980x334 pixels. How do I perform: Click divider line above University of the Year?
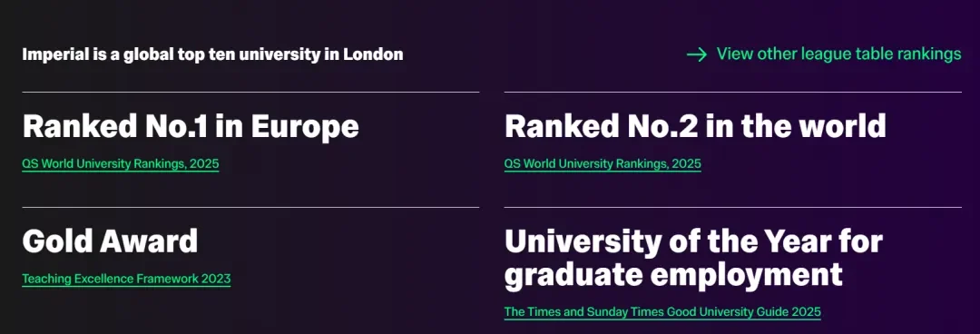(x=732, y=207)
